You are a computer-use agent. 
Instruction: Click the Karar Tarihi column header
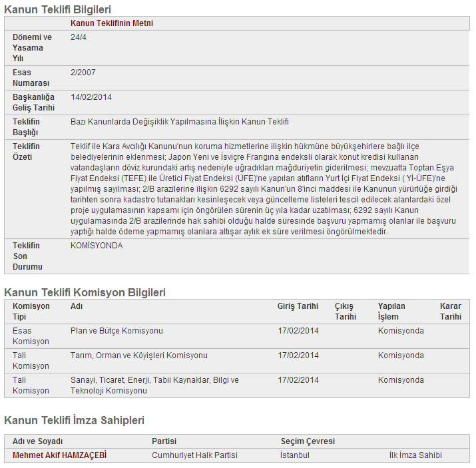(450, 312)
